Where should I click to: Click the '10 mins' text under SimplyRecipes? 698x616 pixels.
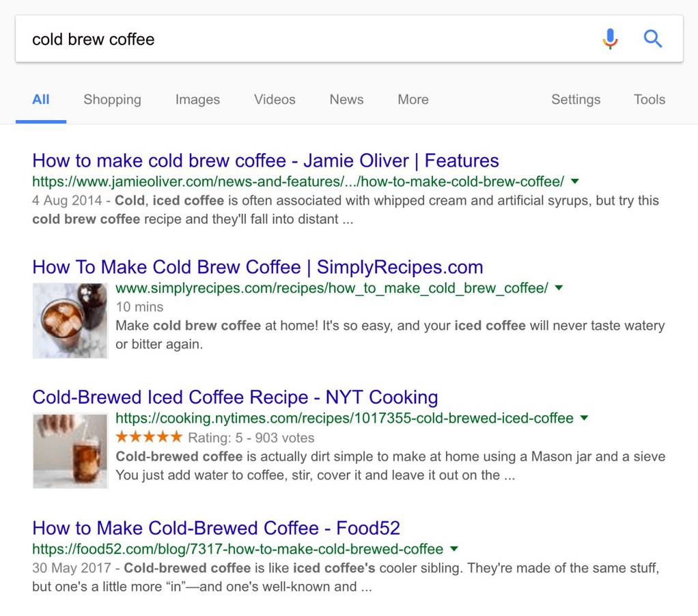pyautogui.click(x=139, y=307)
